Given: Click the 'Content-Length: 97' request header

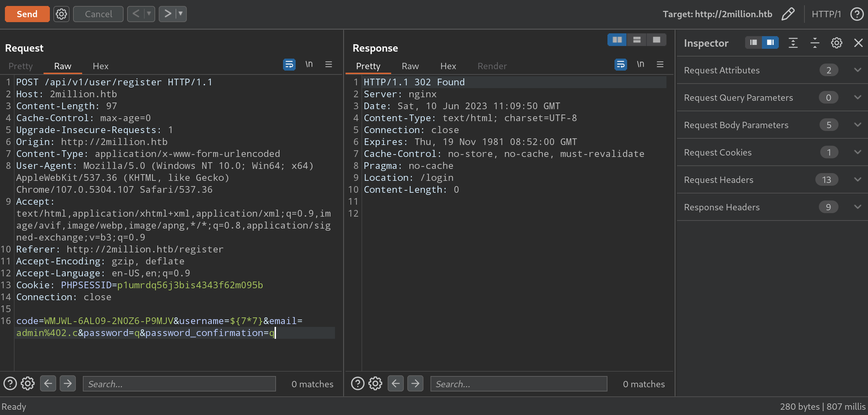Looking at the screenshot, I should point(67,106).
